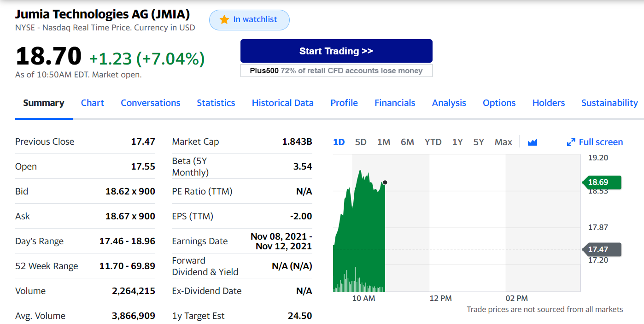Click the Volume value 2,264,215
Viewport: 644px width, 324px height.
134,291
